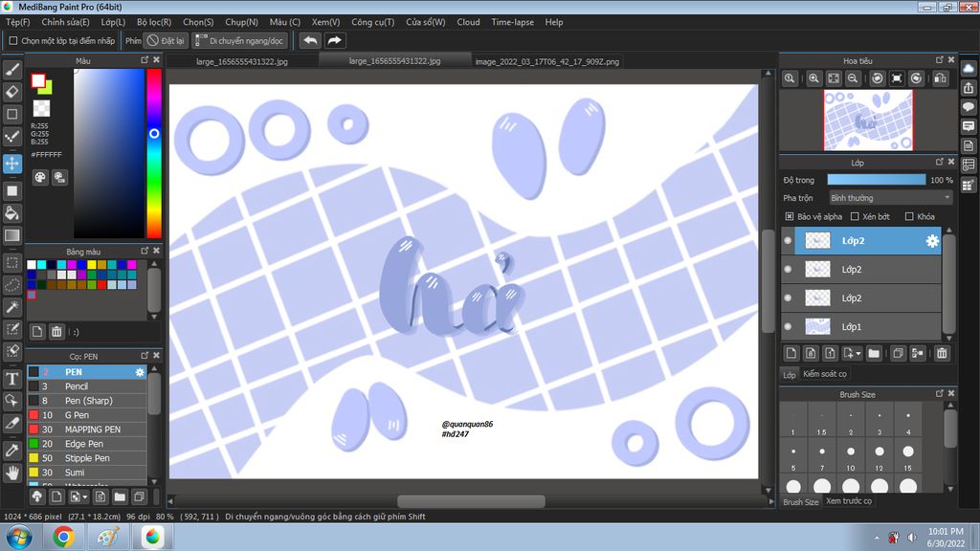Screen dimensions: 980x551
Task: Pick brush size 10
Action: (x=851, y=458)
